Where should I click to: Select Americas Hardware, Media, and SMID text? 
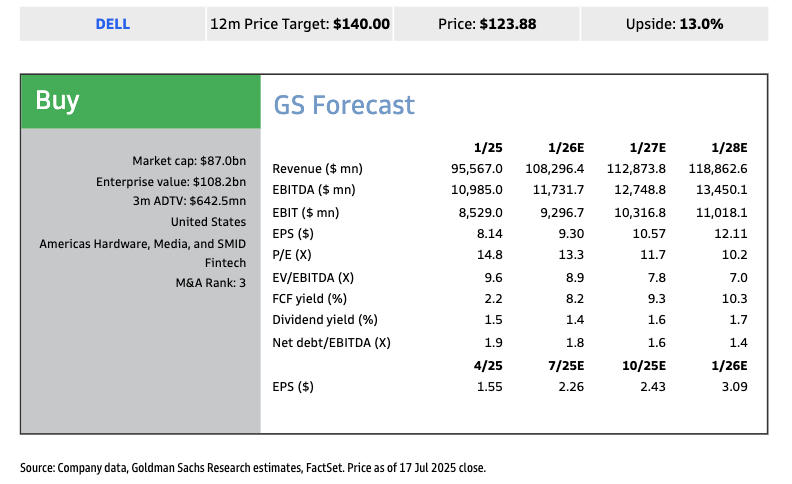pos(142,244)
